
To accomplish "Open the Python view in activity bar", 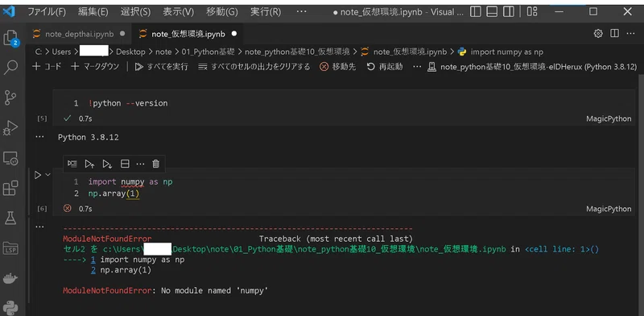I will click(10, 307).
